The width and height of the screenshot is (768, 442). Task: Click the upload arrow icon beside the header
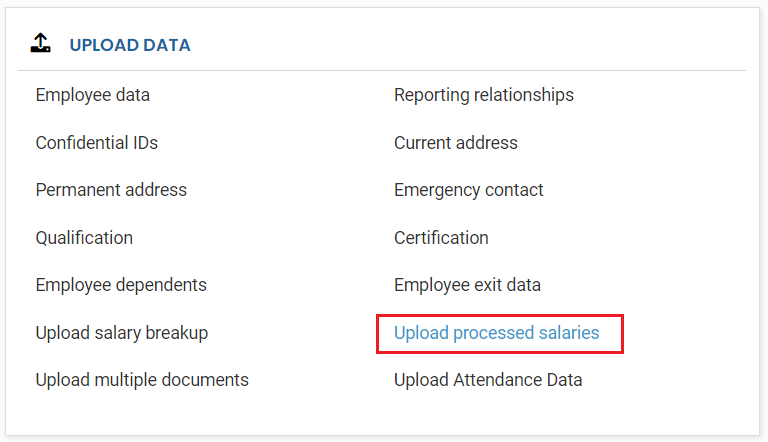pyautogui.click(x=41, y=43)
